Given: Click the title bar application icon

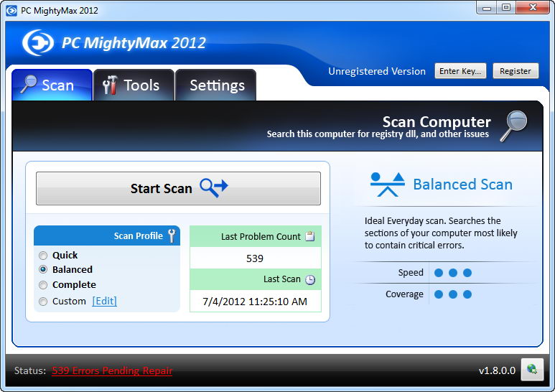Looking at the screenshot, I should pos(11,11).
